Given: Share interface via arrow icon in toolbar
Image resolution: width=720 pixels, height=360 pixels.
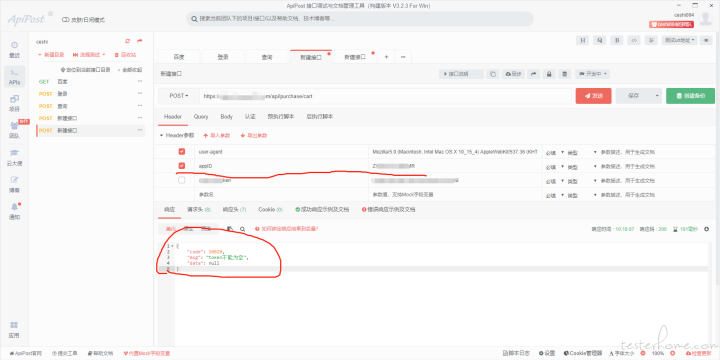Looking at the screenshot, I should coord(533,74).
